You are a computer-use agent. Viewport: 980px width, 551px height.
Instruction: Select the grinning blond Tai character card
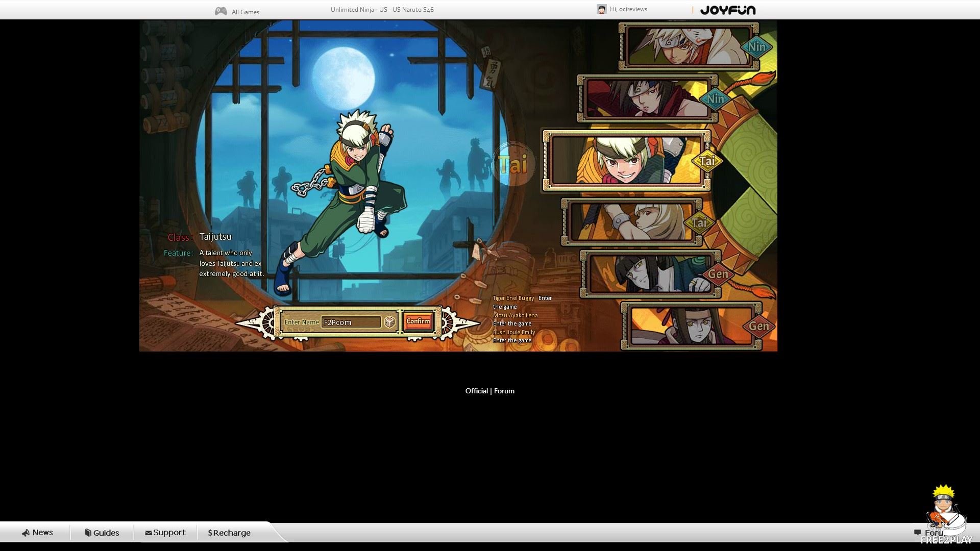coord(626,161)
